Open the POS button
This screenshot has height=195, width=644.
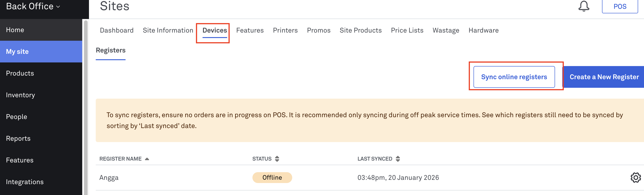[620, 7]
